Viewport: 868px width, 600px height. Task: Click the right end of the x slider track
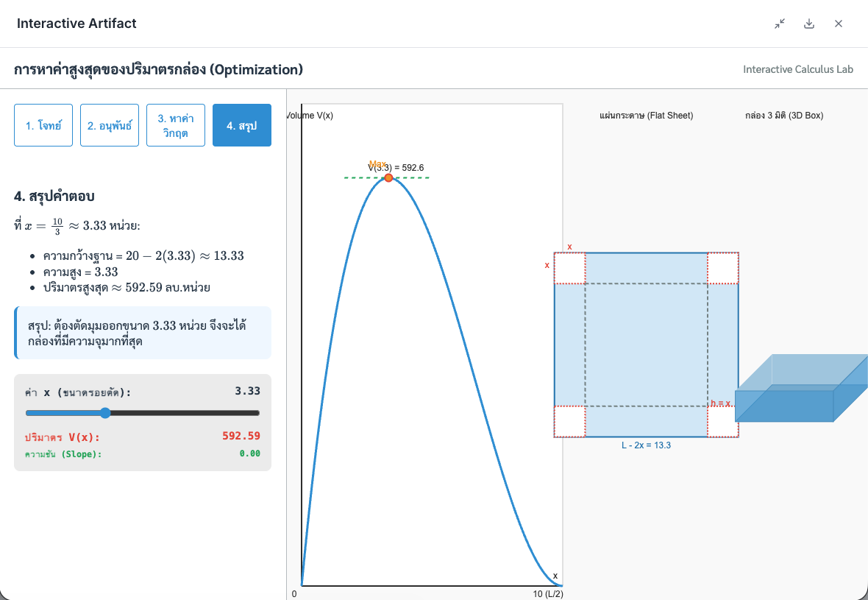coord(257,413)
